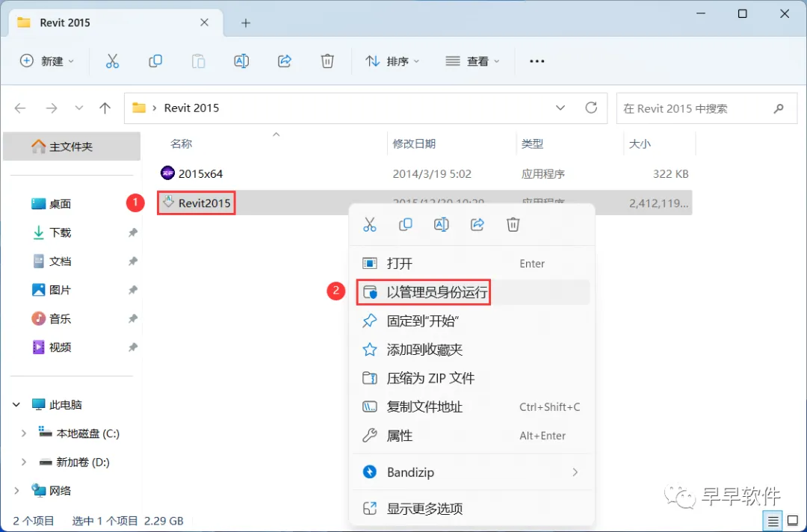Click the Share icon in the context menu
This screenshot has height=532, width=807.
click(477, 224)
